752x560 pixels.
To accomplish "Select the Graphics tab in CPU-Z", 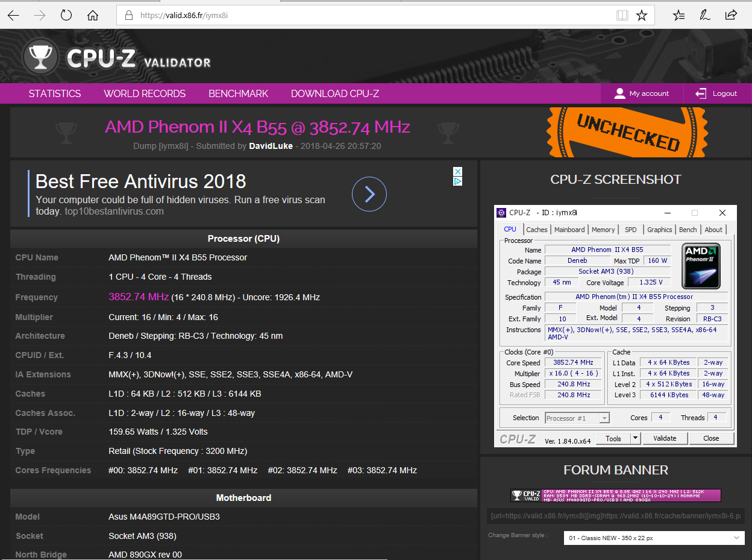I will click(x=660, y=230).
